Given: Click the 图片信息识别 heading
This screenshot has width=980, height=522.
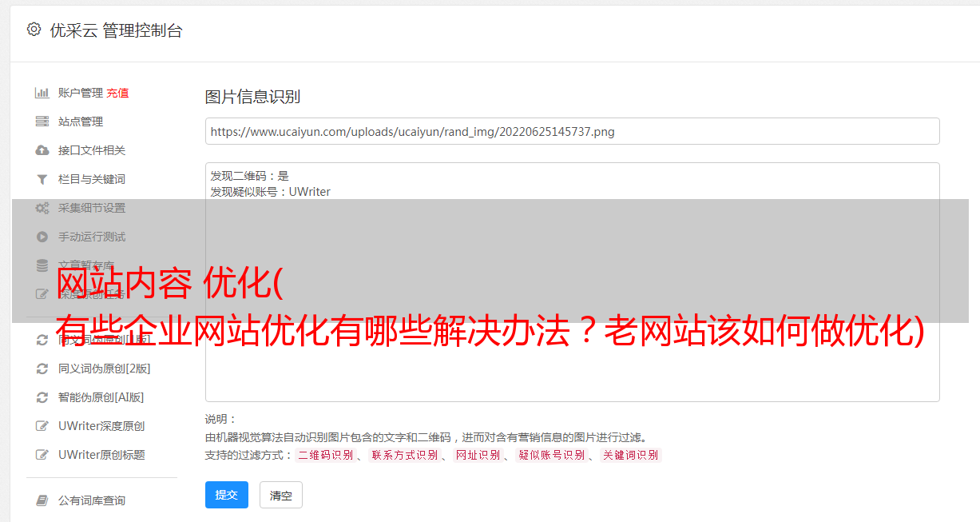Looking at the screenshot, I should [252, 97].
